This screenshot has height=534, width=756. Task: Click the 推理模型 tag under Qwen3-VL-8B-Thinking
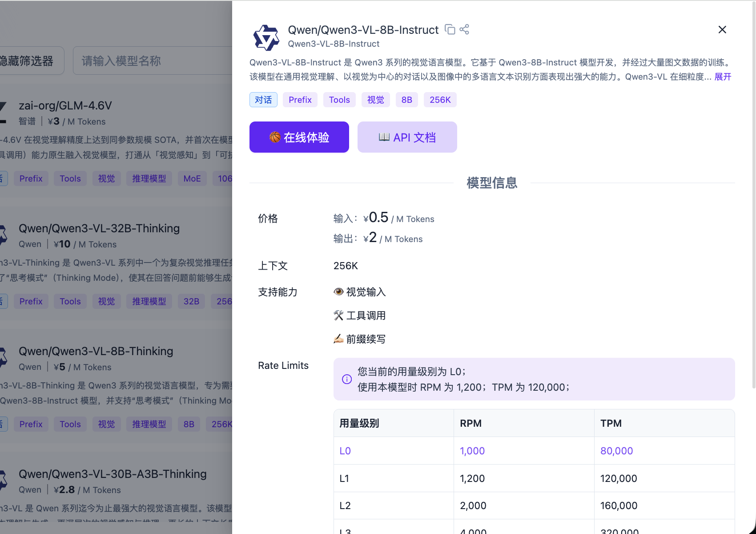pyautogui.click(x=149, y=424)
